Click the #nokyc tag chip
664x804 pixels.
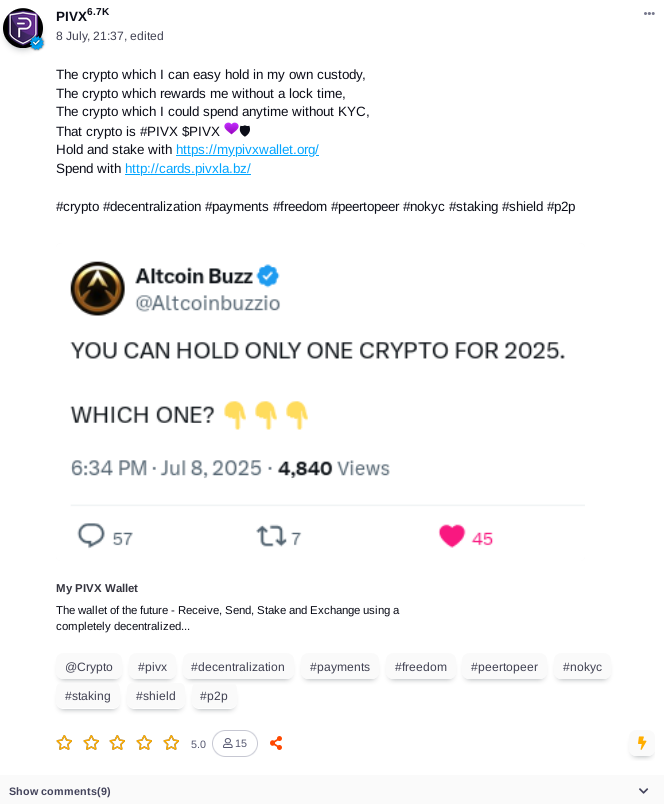(582, 667)
